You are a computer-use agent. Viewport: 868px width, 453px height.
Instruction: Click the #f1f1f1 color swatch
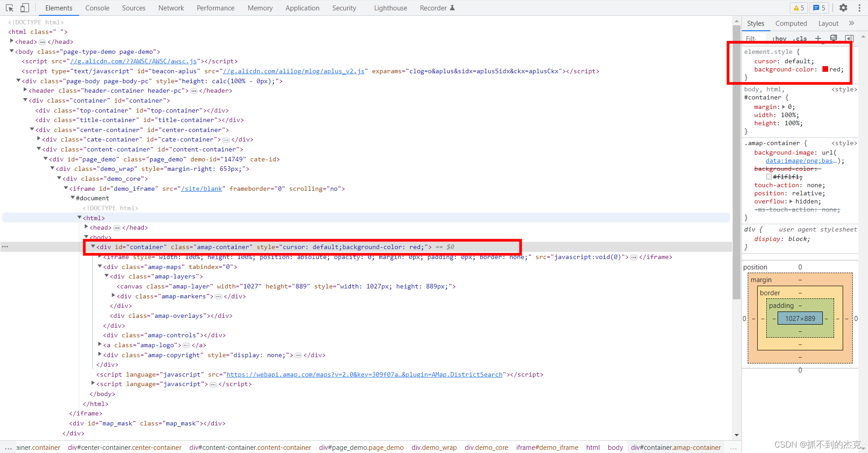tap(769, 177)
